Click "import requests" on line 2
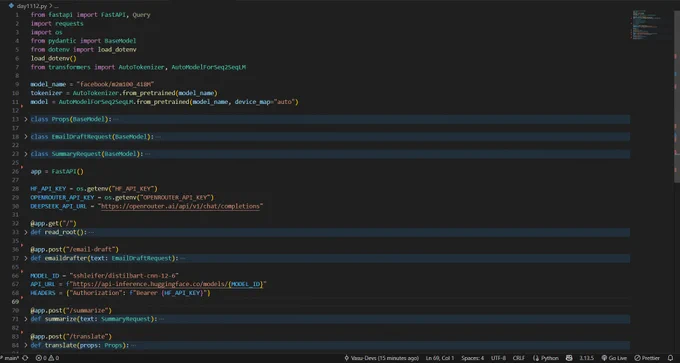 click(x=57, y=23)
